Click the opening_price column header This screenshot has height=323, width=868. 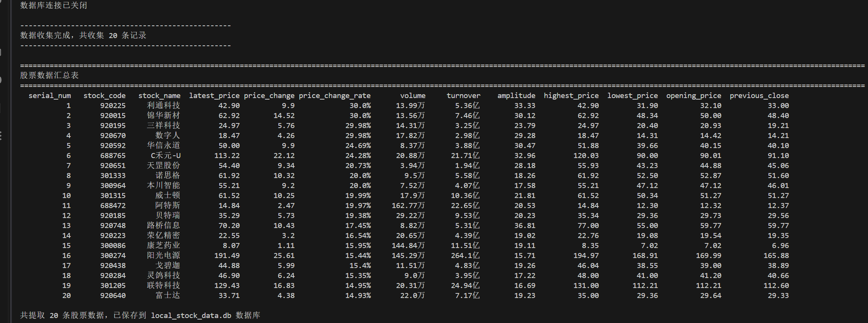[694, 96]
